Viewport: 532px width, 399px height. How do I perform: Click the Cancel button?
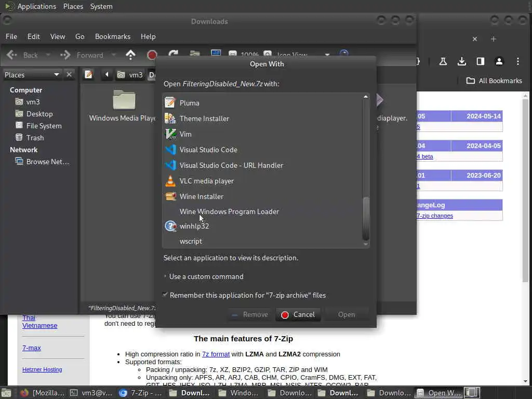point(298,314)
